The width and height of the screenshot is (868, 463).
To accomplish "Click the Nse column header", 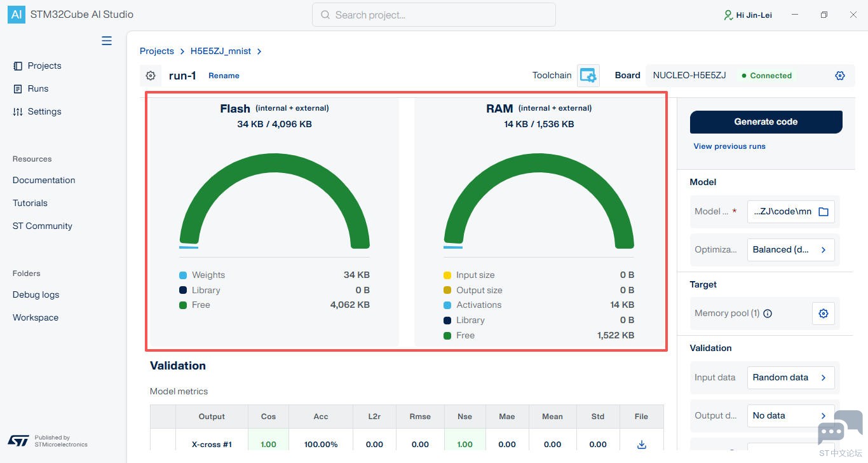I will click(x=465, y=417).
